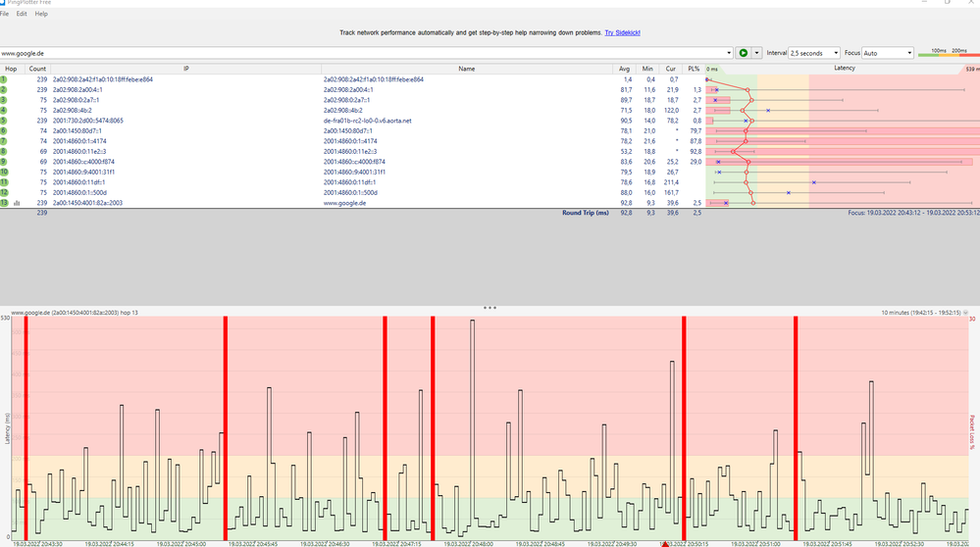Screen dimensions: 980x547
Task: Click the Name column header
Action: click(467, 69)
